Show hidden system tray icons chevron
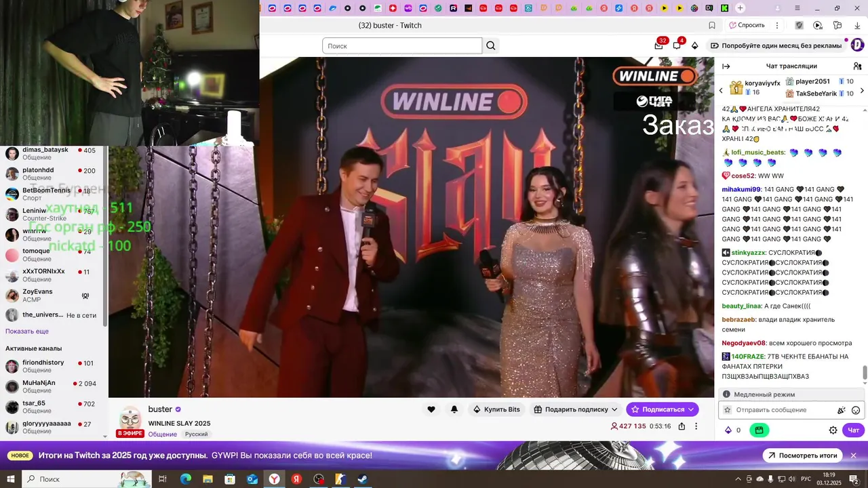868x488 pixels. pyautogui.click(x=737, y=479)
